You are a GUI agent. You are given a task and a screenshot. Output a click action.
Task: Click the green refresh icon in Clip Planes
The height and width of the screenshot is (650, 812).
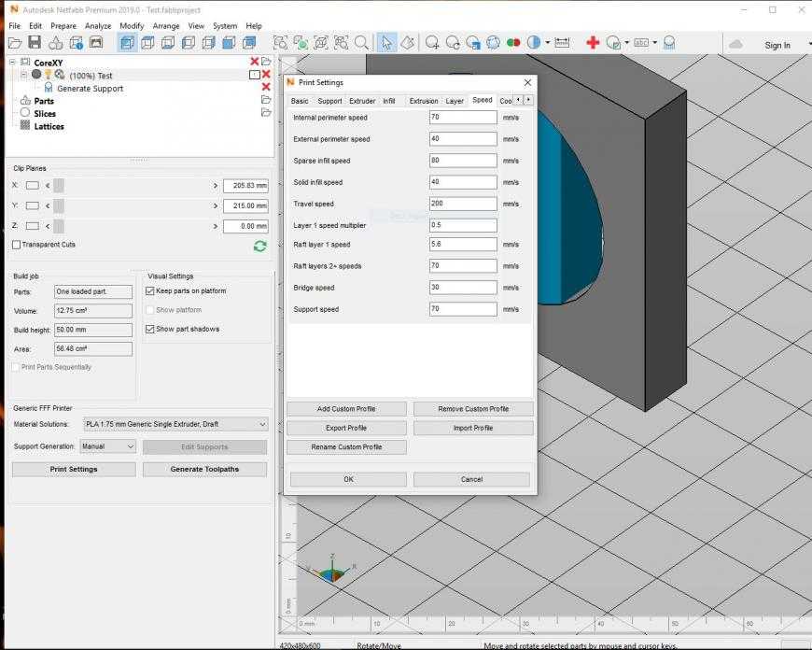260,247
